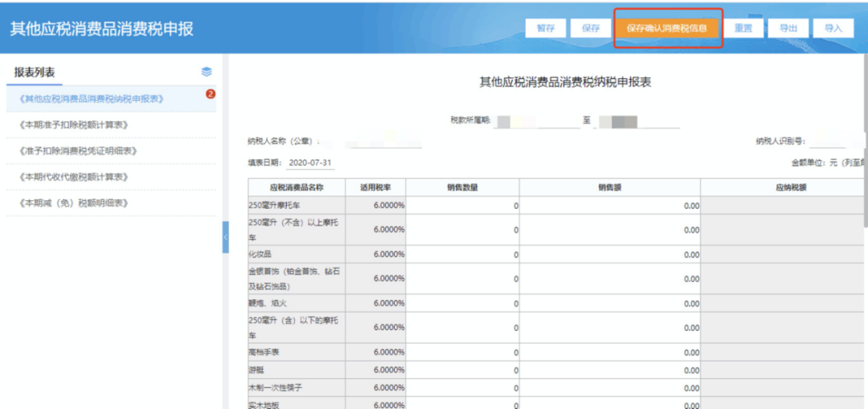868x409 pixels.
Task: Click the 填表日期 field 2020-07-31
Action: pos(310,164)
